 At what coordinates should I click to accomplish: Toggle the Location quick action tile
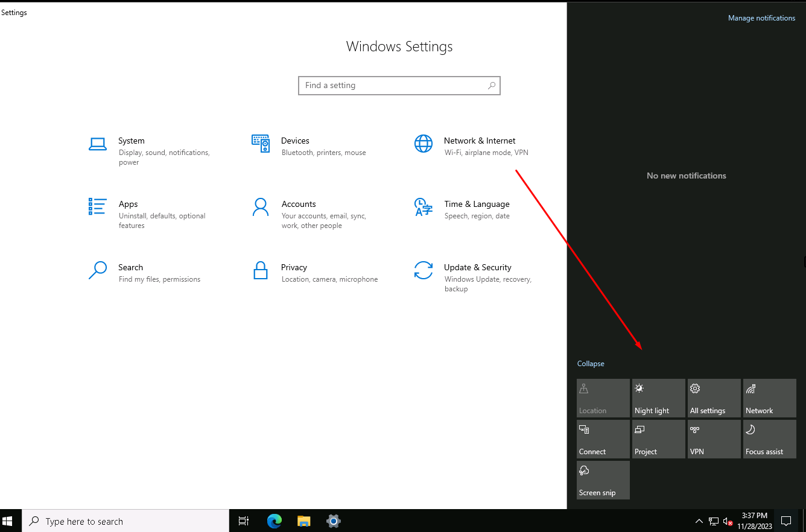point(603,398)
